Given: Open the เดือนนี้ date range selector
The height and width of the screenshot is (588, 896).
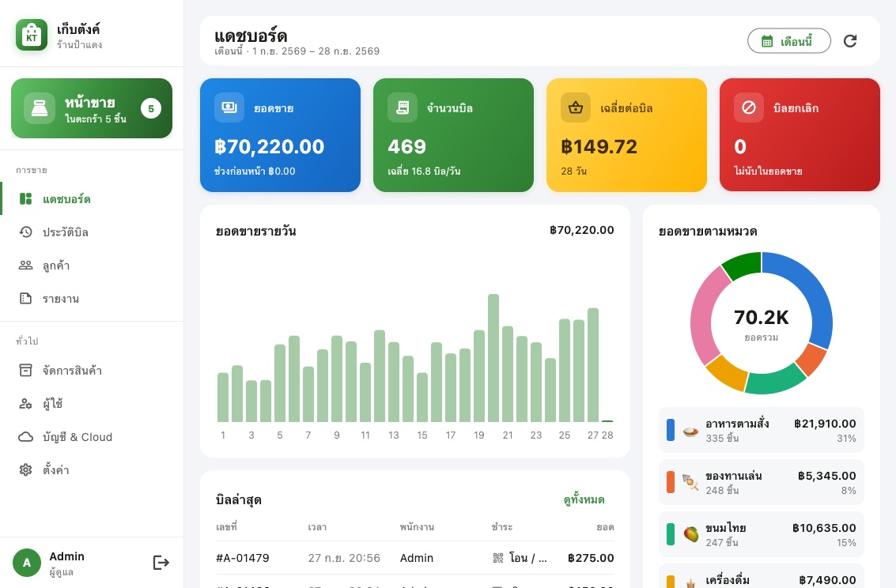Looking at the screenshot, I should click(788, 41).
